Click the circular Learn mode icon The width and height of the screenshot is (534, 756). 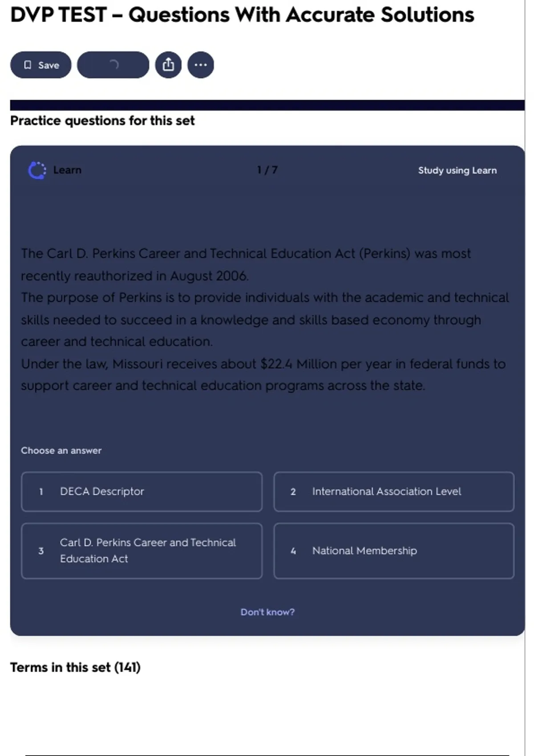coord(37,170)
